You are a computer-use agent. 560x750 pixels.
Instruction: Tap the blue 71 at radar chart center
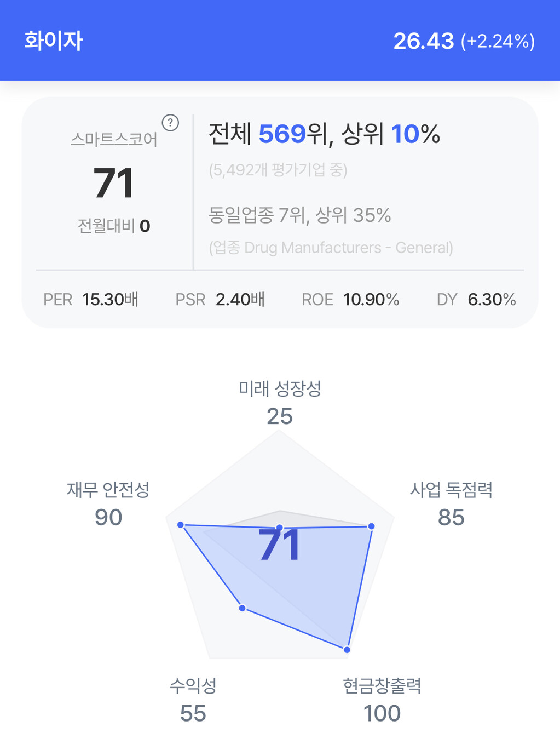(280, 546)
